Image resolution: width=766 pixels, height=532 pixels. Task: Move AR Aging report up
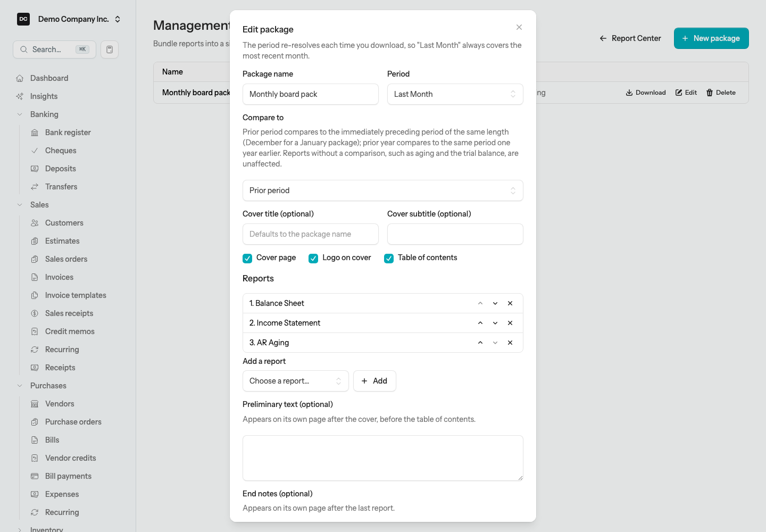(480, 343)
